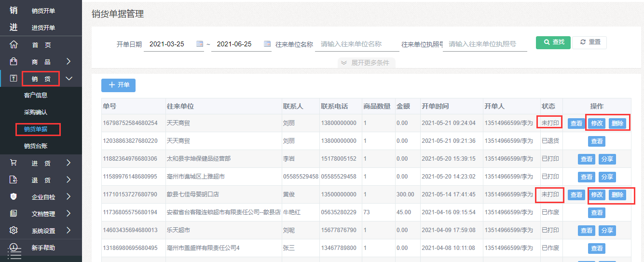Viewport: 644px width, 262px height.
Task: Focus the 往来单位名称 input field
Action: point(357,44)
